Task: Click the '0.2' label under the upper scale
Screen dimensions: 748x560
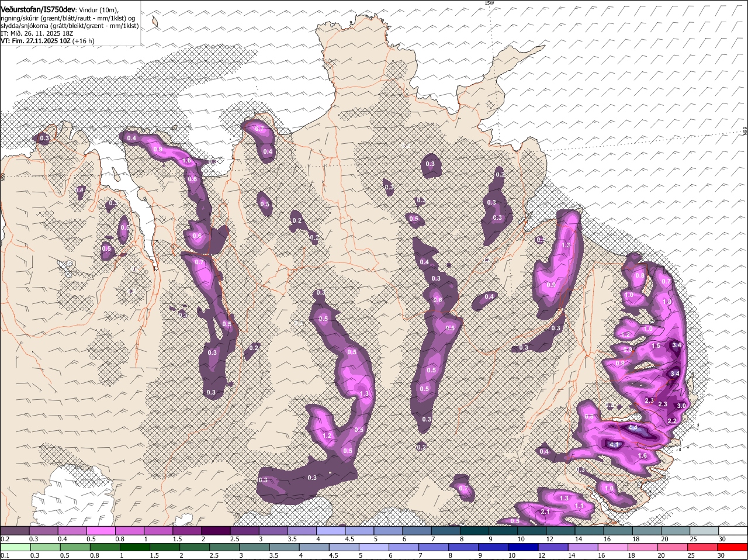Action: point(5,539)
